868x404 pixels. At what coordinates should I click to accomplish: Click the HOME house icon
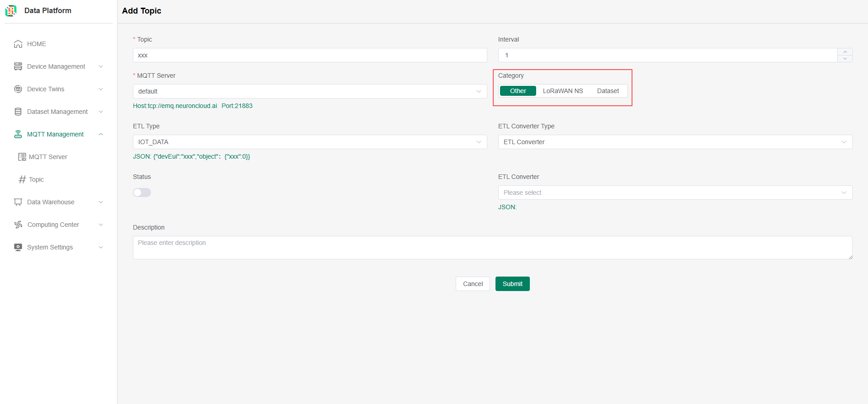[x=18, y=44]
